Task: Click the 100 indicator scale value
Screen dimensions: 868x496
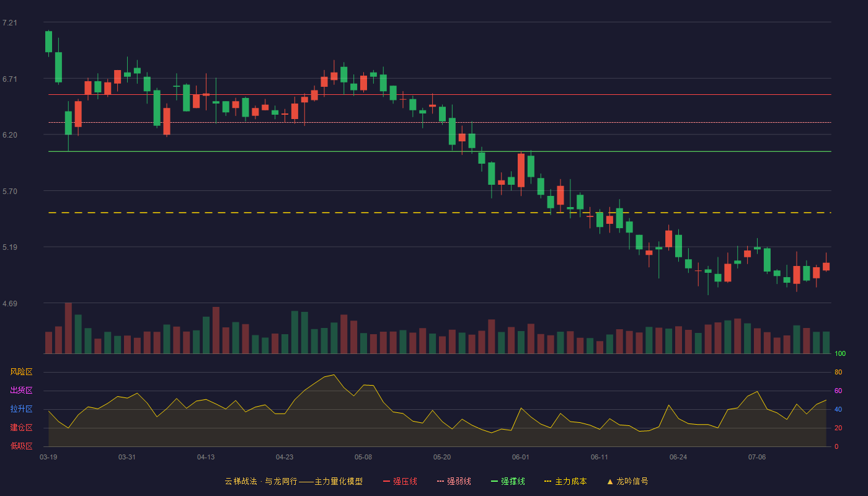Action: click(840, 354)
